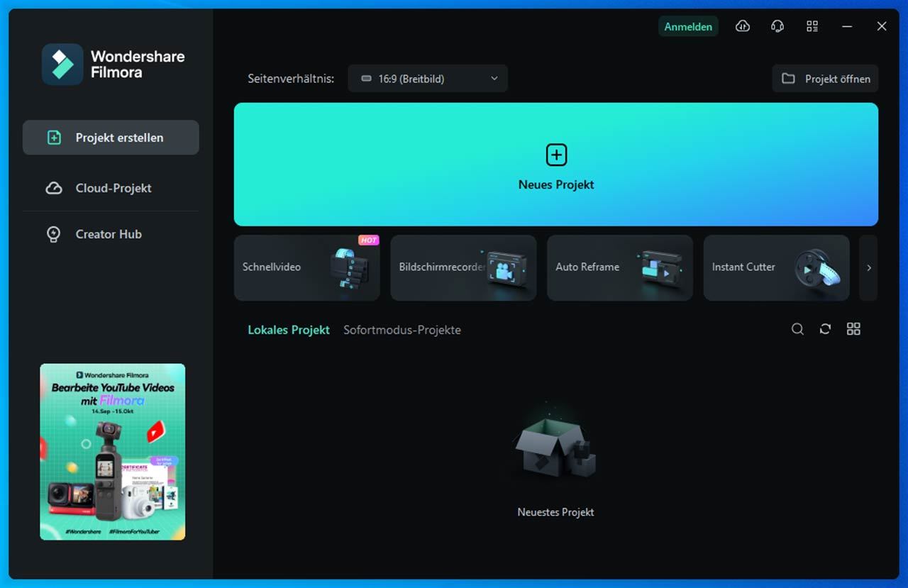Click the folder icon in Projekt öffnen
The height and width of the screenshot is (588, 908).
coord(788,79)
